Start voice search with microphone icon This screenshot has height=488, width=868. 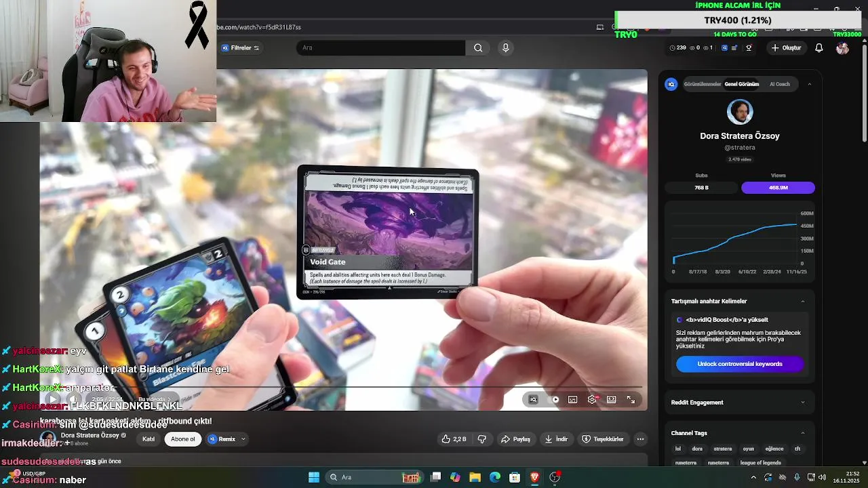(x=505, y=48)
